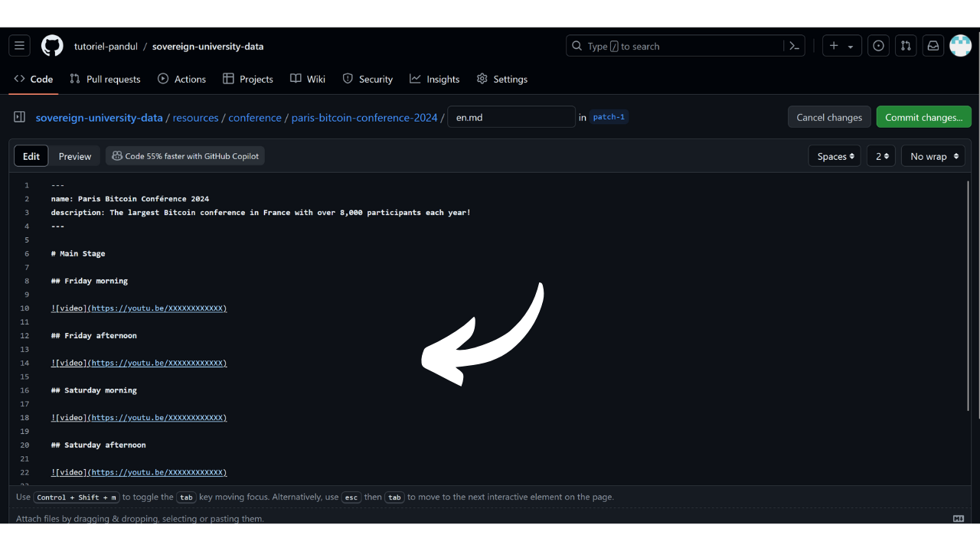
Task: Open the notifications inbox icon
Action: pyautogui.click(x=933, y=46)
